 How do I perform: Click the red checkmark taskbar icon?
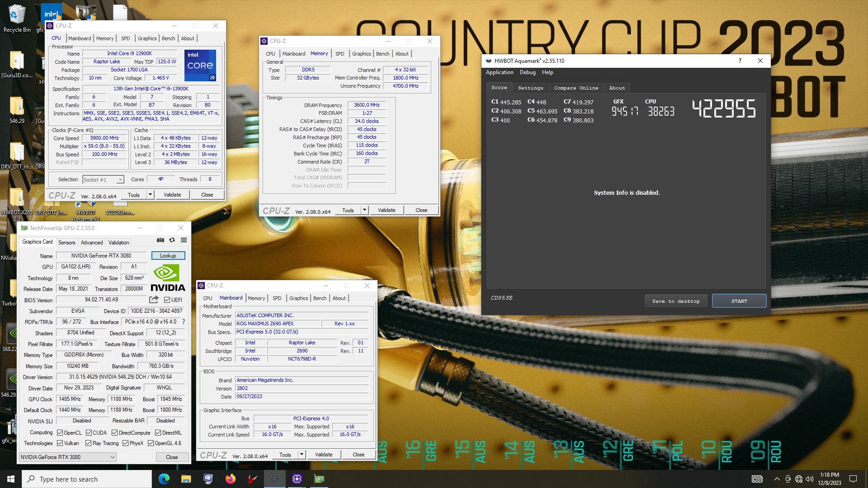pos(252,479)
